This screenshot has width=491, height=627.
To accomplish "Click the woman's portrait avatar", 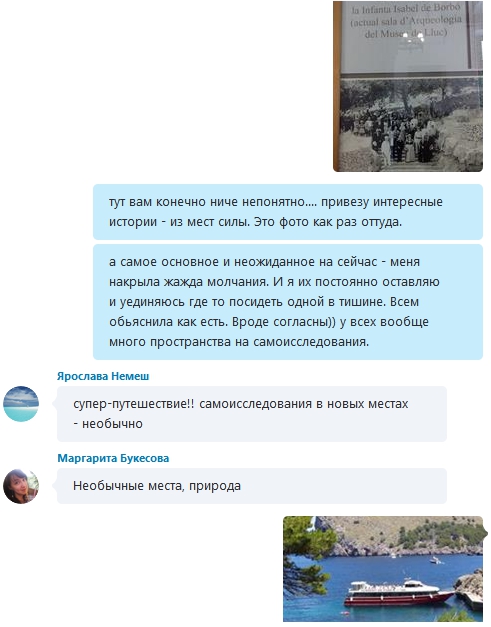I will click(x=21, y=486).
